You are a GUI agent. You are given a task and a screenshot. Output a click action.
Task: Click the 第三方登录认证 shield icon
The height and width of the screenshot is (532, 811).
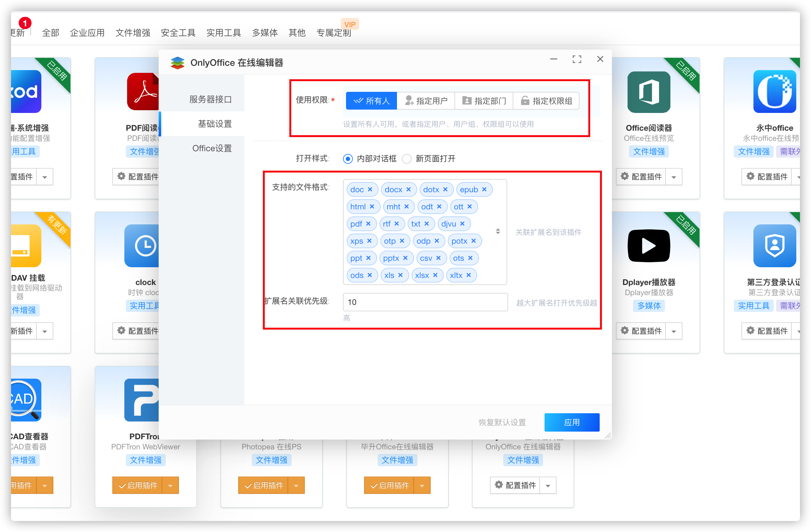pos(774,246)
